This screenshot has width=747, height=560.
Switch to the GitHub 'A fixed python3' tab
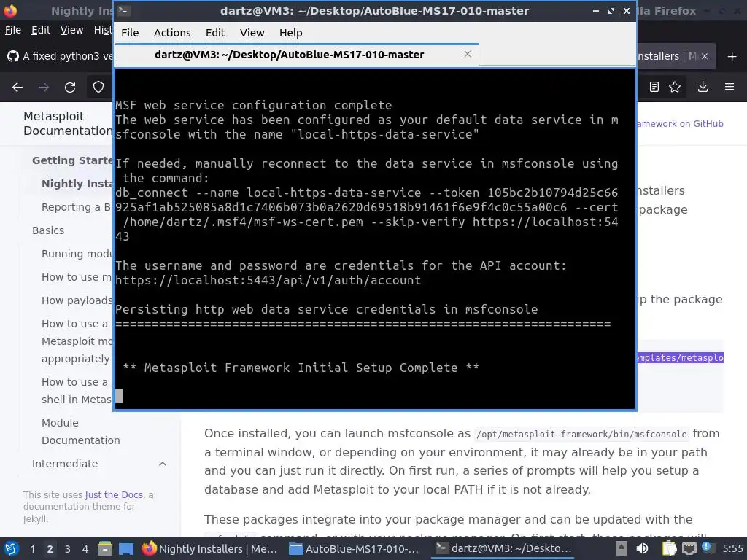point(60,56)
